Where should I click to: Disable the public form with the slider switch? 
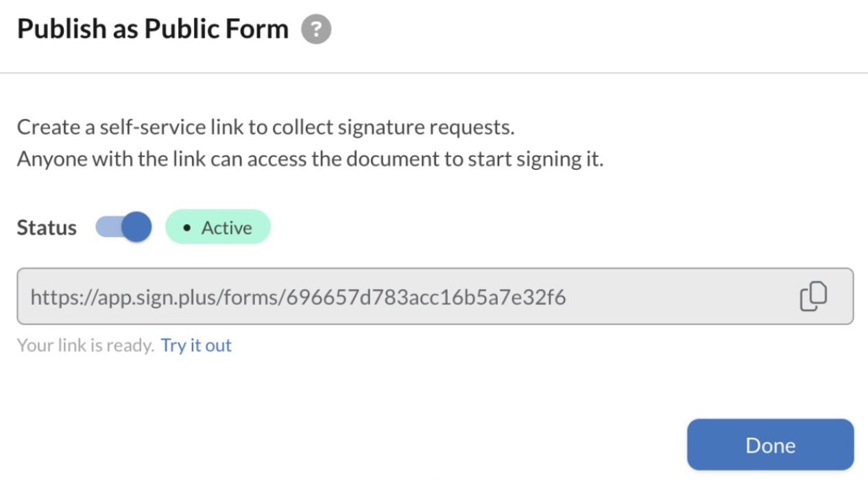pyautogui.click(x=123, y=227)
